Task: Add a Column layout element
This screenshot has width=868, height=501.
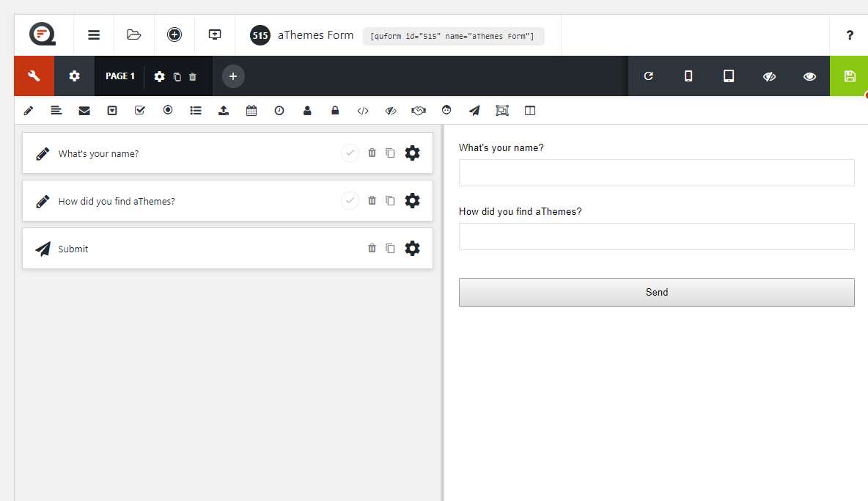Action: [530, 111]
